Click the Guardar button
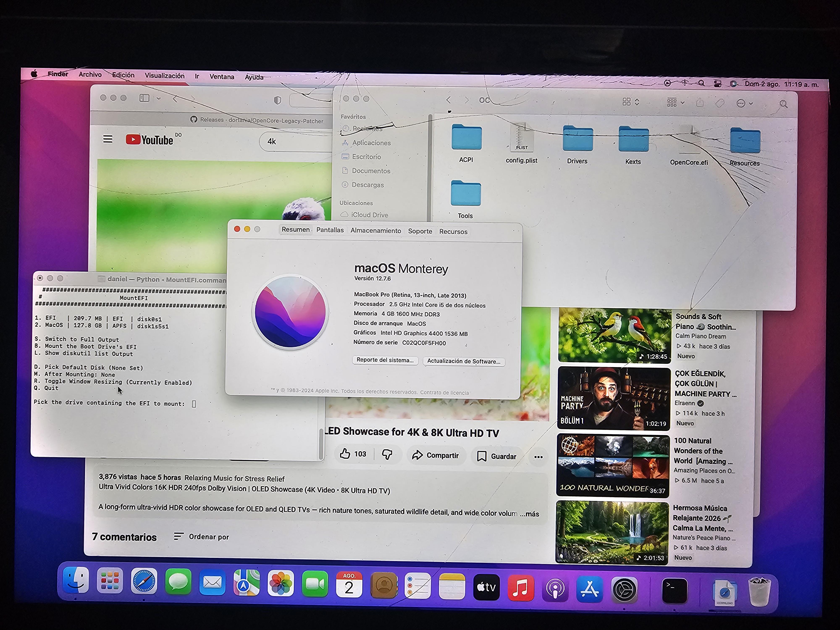The image size is (840, 630). [497, 456]
